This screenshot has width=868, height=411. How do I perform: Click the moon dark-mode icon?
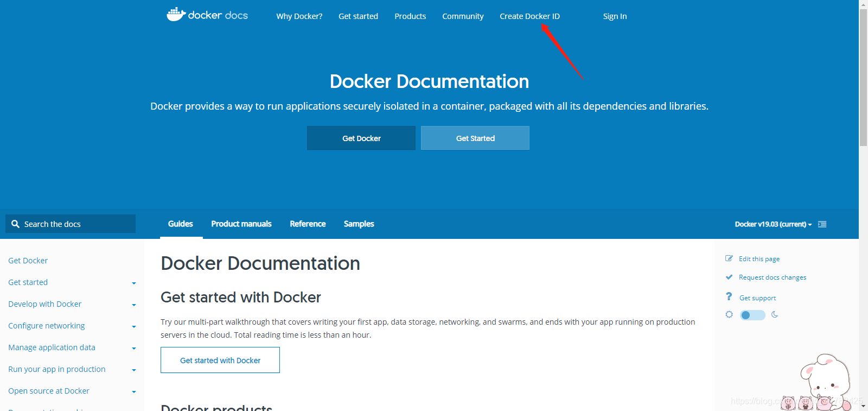click(x=775, y=314)
